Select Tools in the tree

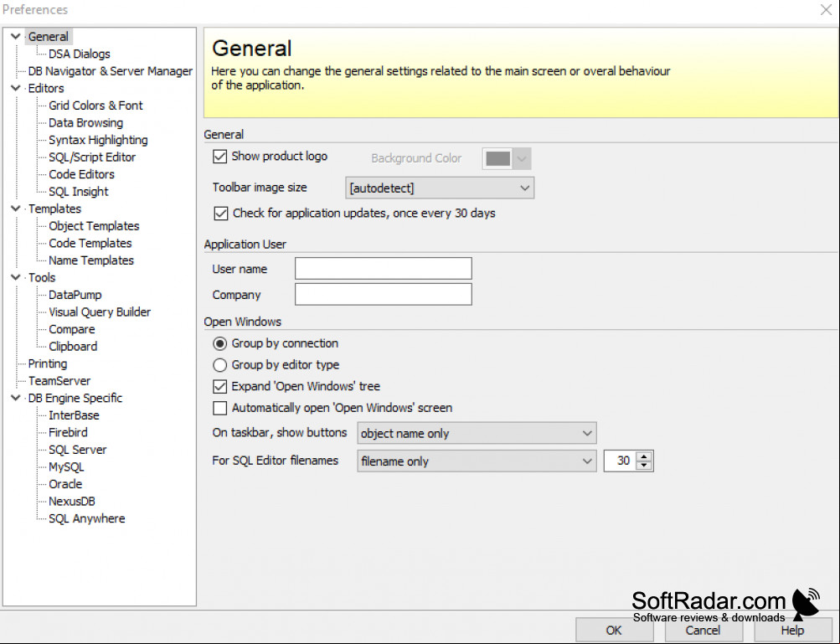42,277
